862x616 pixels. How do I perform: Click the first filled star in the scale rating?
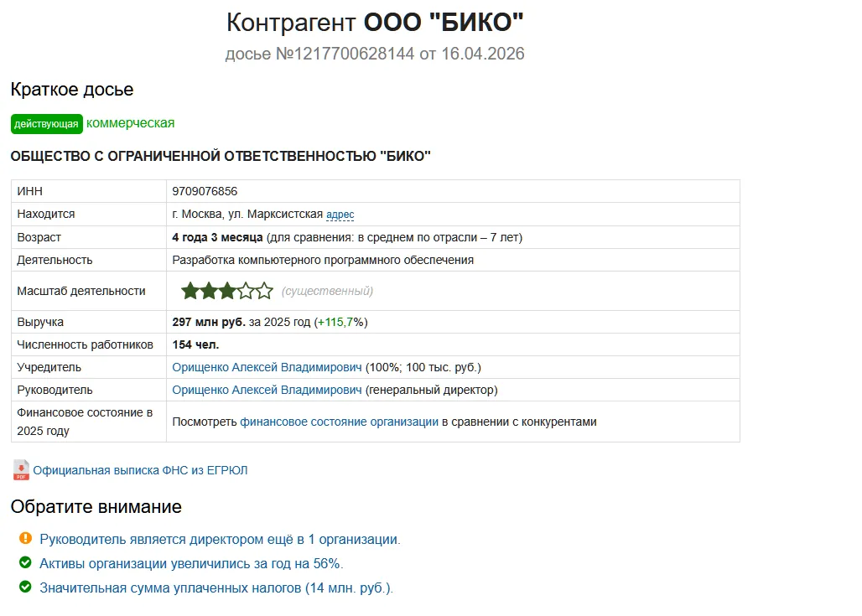[190, 291]
